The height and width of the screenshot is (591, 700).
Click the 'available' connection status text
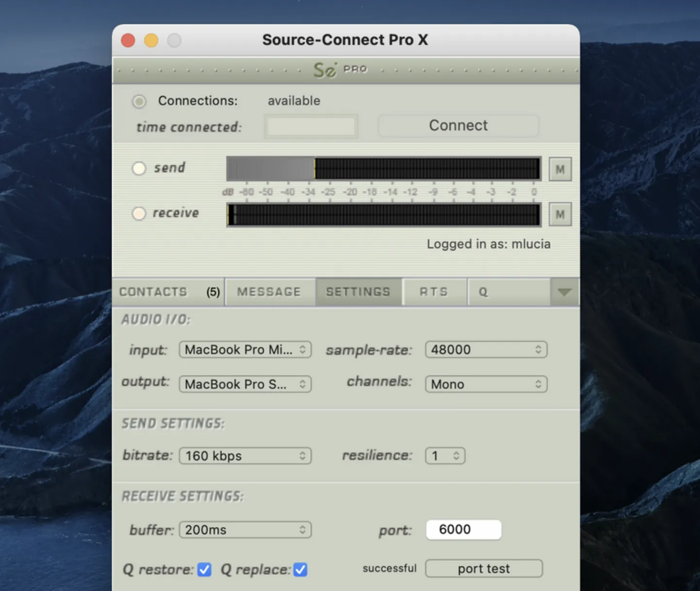coord(294,101)
